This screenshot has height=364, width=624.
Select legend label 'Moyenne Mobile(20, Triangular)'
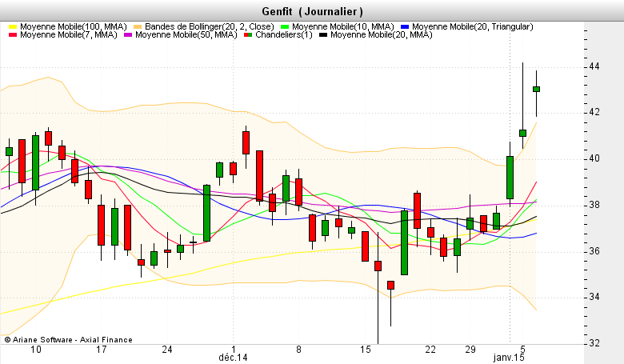point(472,26)
